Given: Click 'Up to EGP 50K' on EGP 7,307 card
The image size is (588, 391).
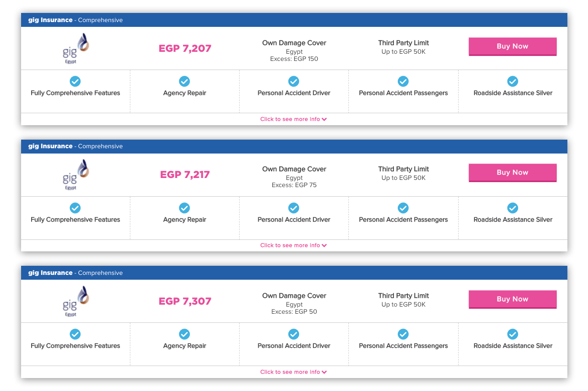Looking at the screenshot, I should pyautogui.click(x=404, y=305).
